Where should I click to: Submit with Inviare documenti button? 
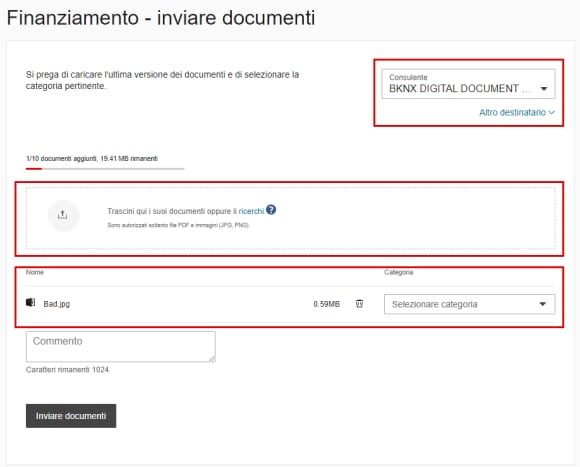click(71, 416)
